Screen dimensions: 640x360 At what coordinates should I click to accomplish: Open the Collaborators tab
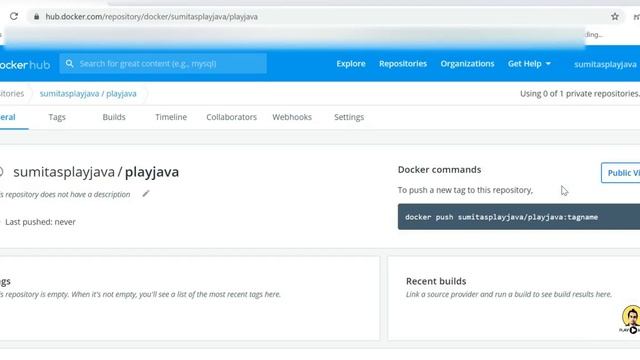click(x=231, y=117)
